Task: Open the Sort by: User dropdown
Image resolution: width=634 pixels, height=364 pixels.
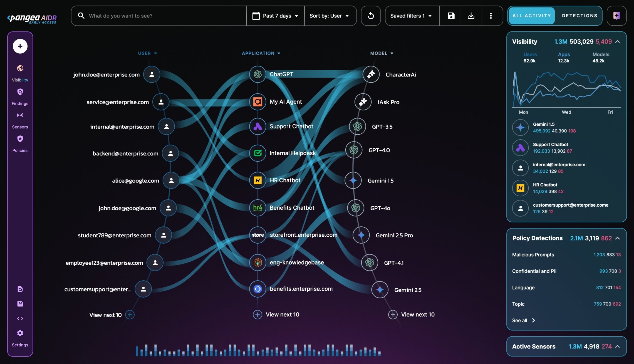Action: point(330,16)
